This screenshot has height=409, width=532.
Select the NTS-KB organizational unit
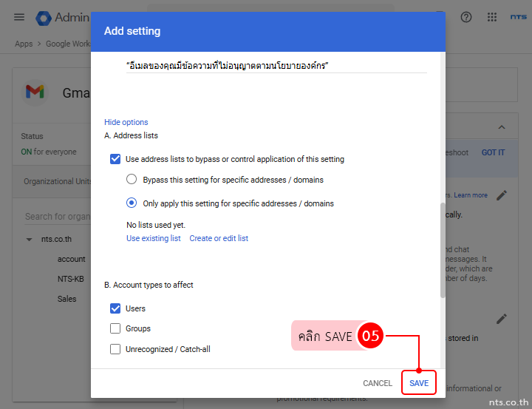pyautogui.click(x=71, y=279)
